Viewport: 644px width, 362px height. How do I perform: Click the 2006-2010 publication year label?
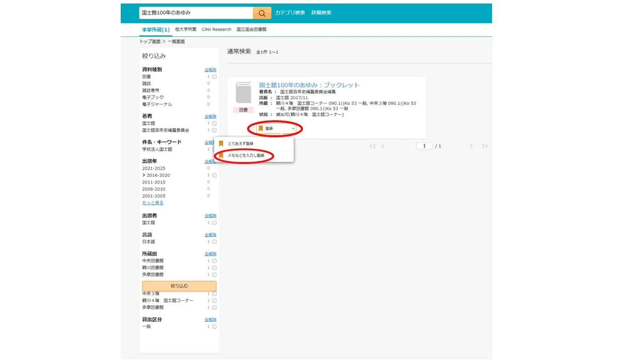(153, 189)
